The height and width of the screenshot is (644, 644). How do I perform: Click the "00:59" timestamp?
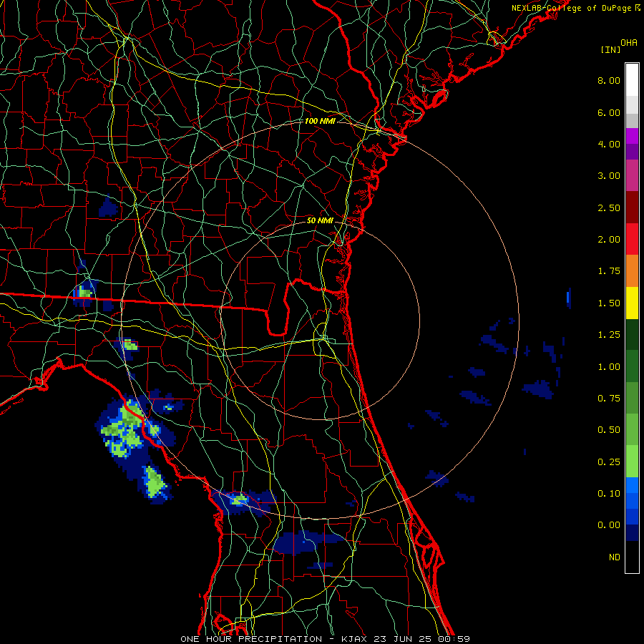point(454,639)
